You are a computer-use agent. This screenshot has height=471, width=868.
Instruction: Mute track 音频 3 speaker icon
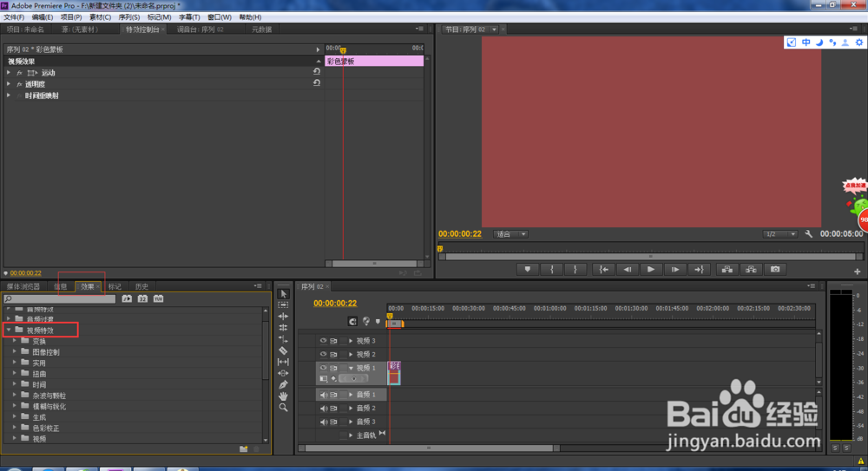(323, 422)
